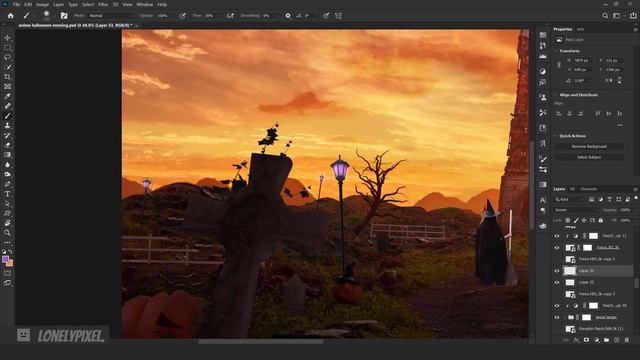Click the background color swatch
Viewport: 640px width, 360px height.
10,263
